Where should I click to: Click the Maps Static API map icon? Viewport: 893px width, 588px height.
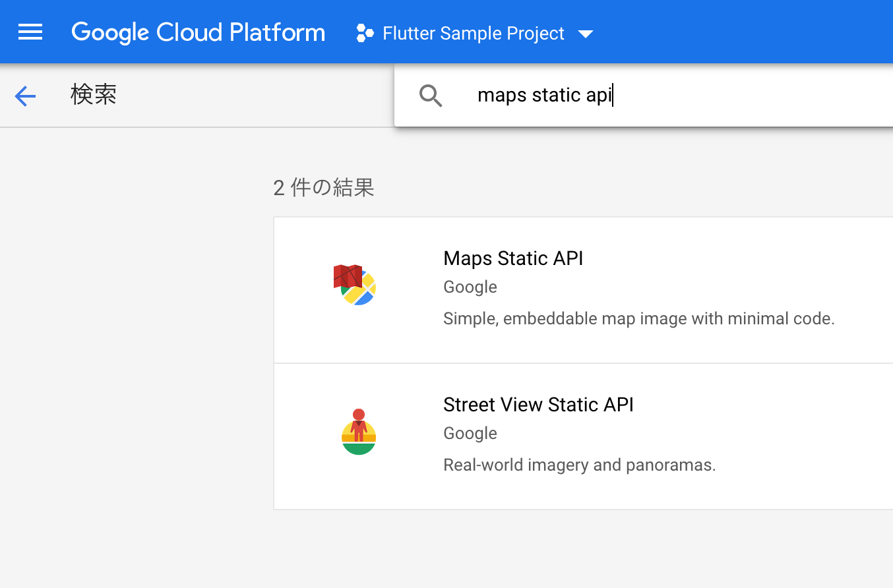[355, 284]
